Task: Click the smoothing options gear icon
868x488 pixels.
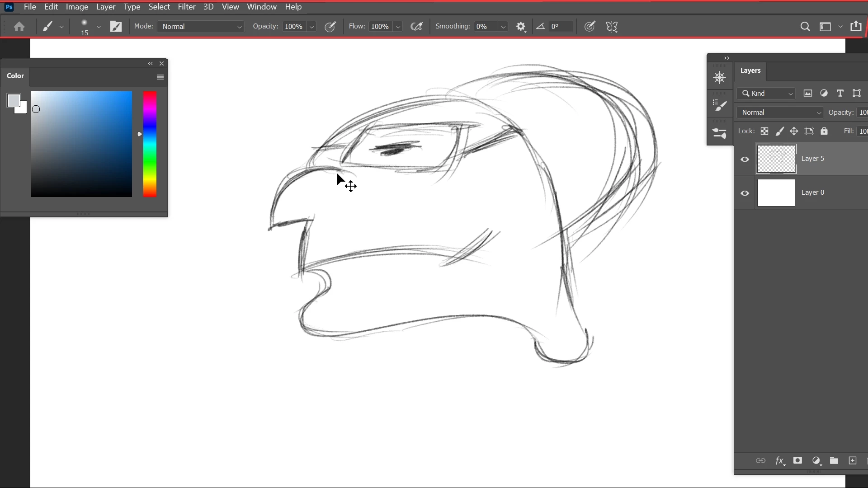Action: (521, 27)
